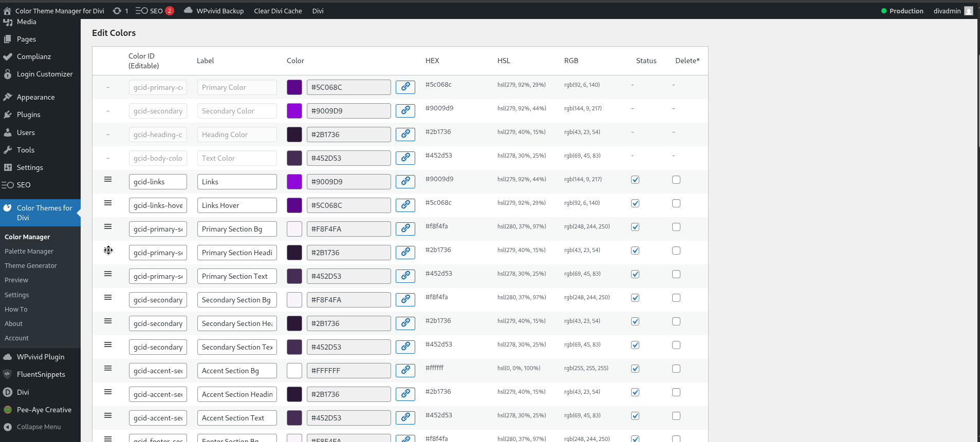Screen dimensions: 980x442
Task: Open color picker swatch for Links row
Action: tap(294, 182)
